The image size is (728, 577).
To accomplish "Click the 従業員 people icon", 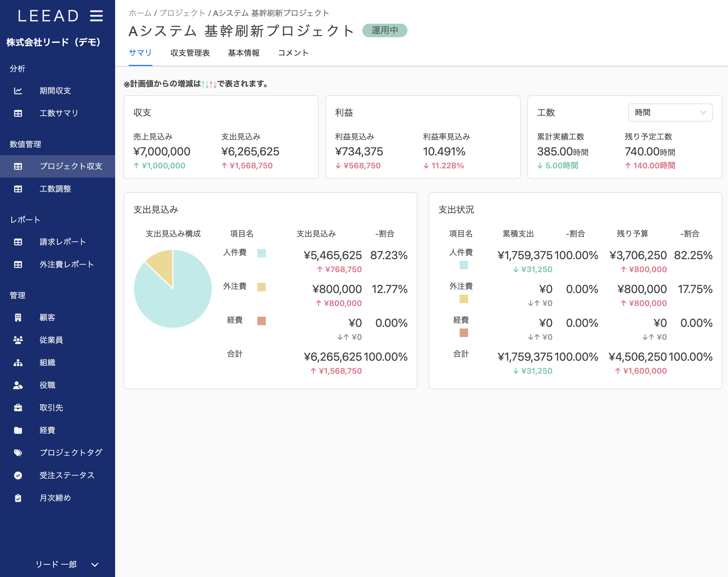I will (18, 340).
